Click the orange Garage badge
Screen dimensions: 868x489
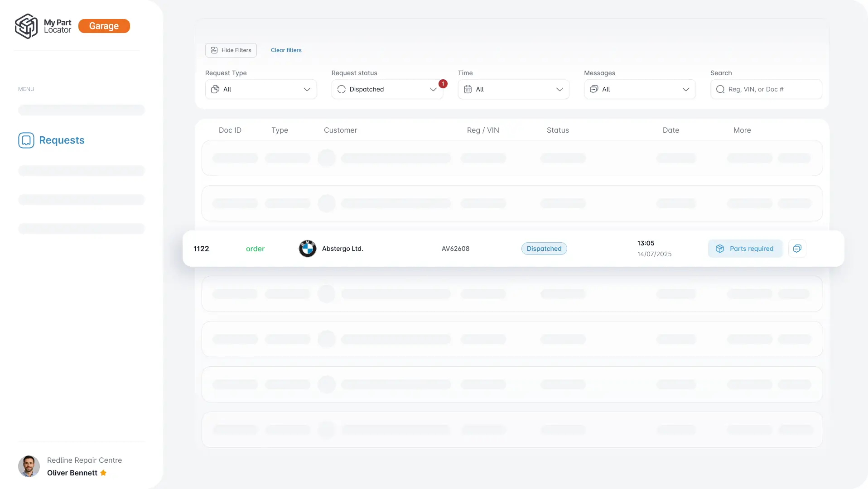pos(104,26)
